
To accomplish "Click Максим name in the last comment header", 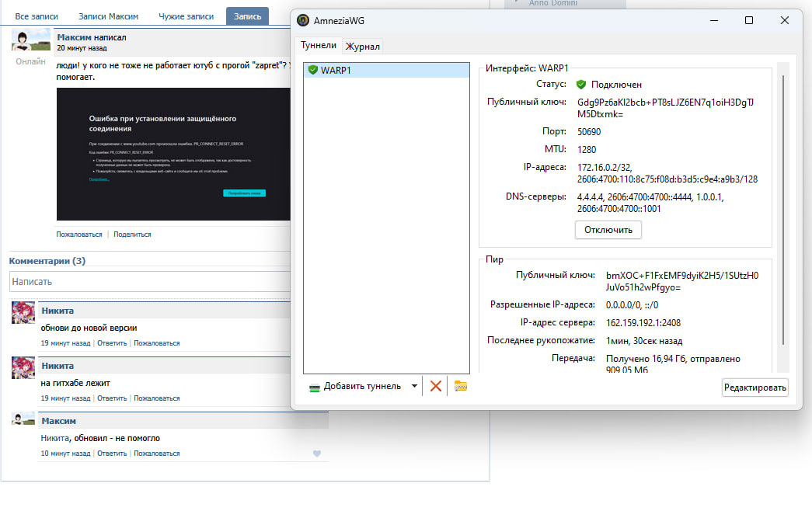I will [x=58, y=421].
